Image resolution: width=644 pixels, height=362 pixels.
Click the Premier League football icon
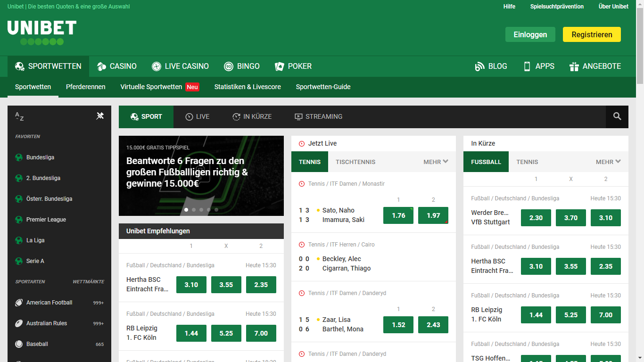[19, 220]
